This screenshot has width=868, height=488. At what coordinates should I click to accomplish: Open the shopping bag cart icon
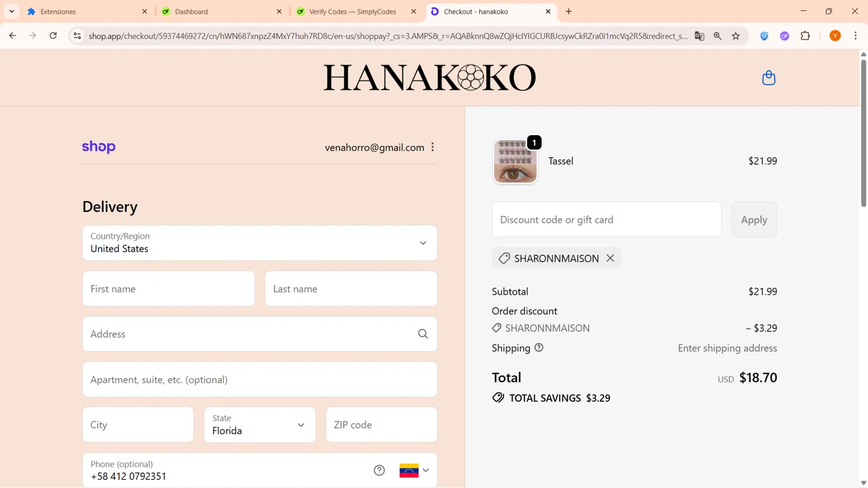pos(768,77)
